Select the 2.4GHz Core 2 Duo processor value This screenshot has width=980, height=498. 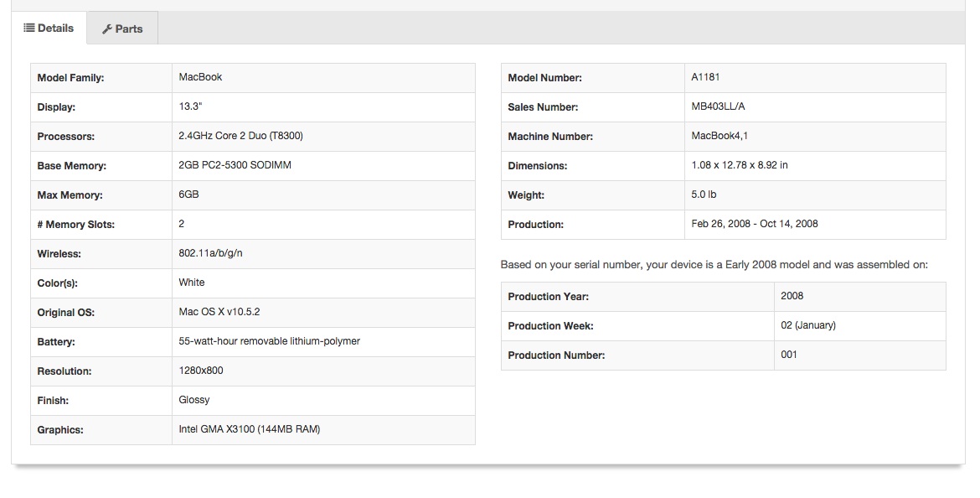click(240, 136)
